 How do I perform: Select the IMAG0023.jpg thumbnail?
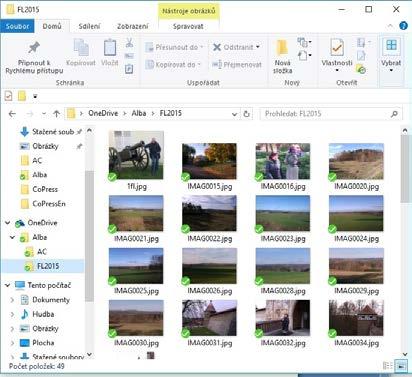coord(283,213)
